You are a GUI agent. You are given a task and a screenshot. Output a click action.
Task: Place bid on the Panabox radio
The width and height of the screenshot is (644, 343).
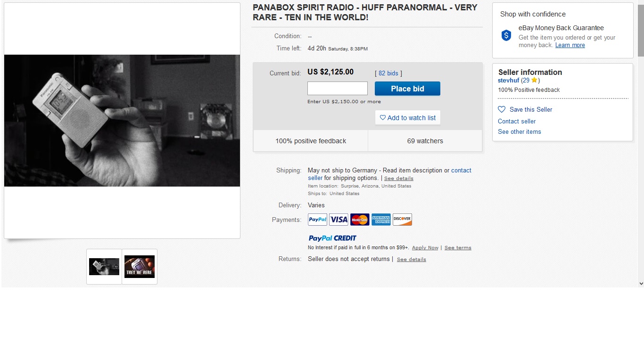tap(407, 89)
